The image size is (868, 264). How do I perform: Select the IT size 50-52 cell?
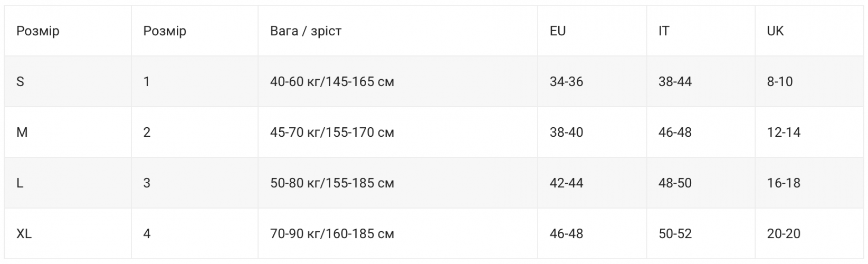675,234
